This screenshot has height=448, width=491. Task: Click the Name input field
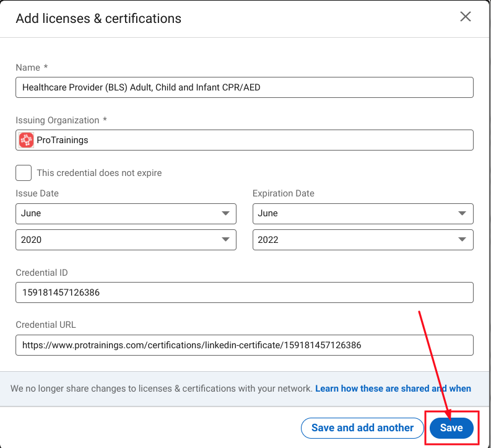(245, 87)
